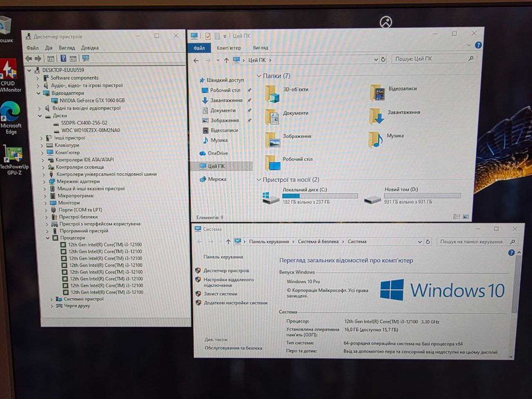This screenshot has width=532, height=399.
Task: Click the blue Help icon in Device Manager toolbar
Action: 63,58
